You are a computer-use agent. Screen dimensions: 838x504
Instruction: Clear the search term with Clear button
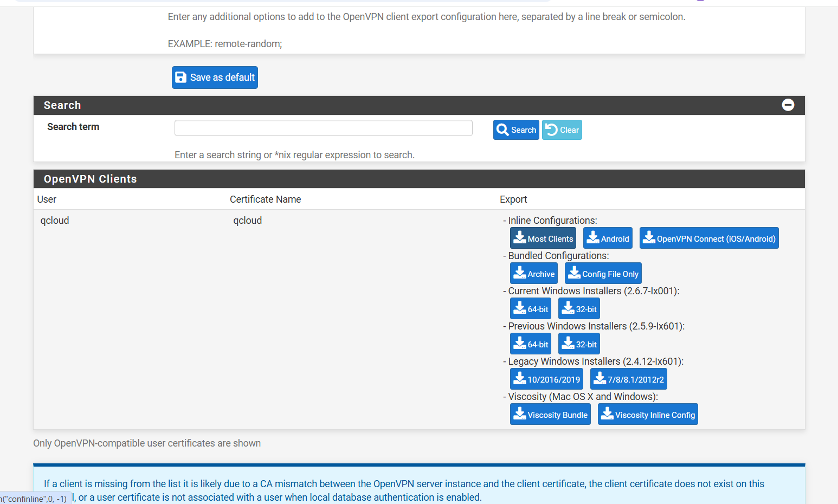[562, 130]
